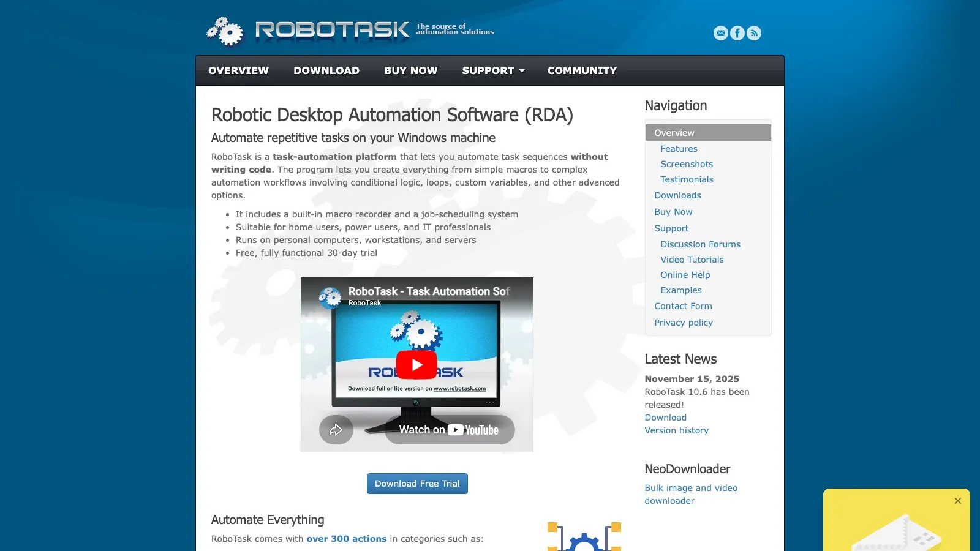
Task: Click the over 300 actions link
Action: pyautogui.click(x=347, y=539)
